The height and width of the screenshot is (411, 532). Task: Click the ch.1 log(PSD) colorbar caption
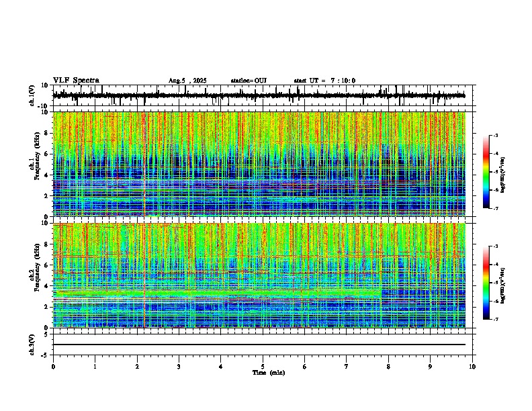click(502, 175)
